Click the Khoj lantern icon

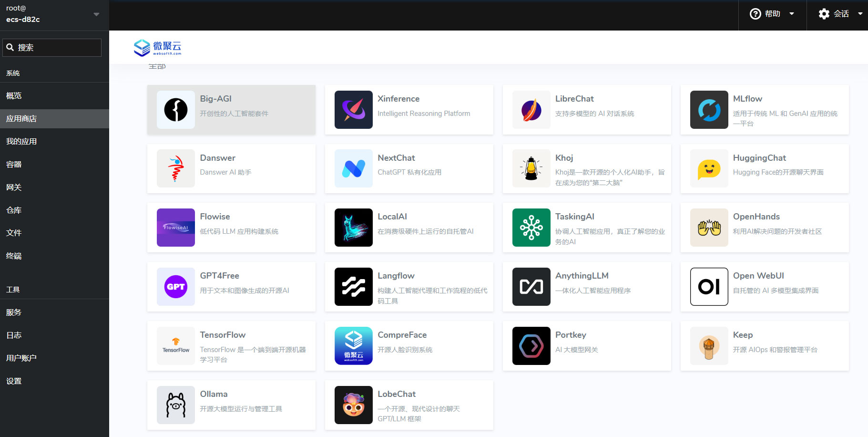(531, 168)
